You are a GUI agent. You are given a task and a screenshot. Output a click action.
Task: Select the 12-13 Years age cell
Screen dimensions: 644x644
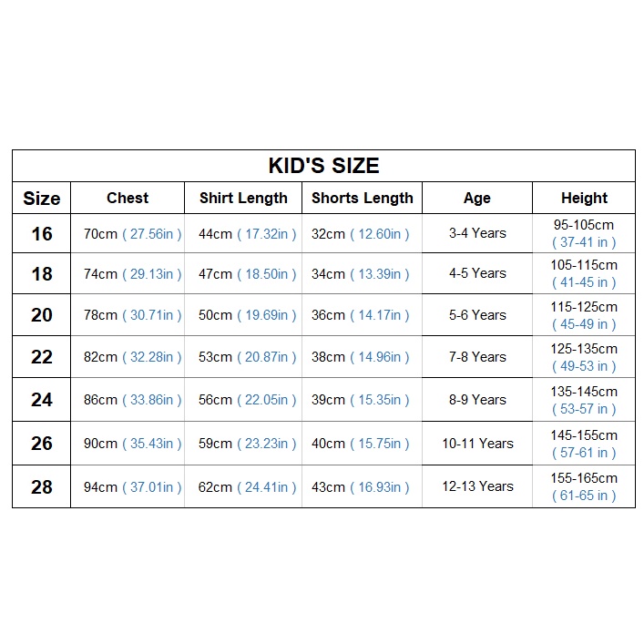[x=477, y=486]
